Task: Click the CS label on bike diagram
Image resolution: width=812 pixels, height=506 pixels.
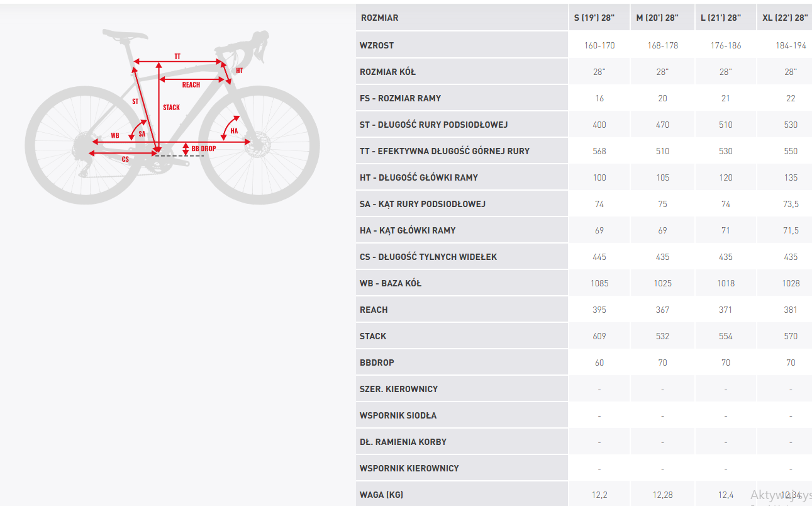Action: coord(125,159)
